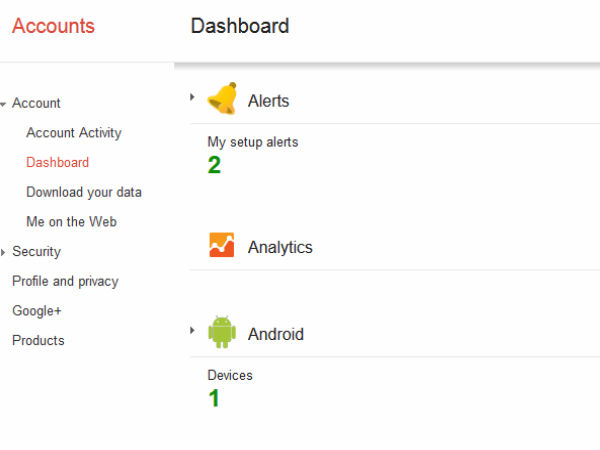This screenshot has width=600, height=450.
Task: Go to Me on the Web
Action: click(70, 222)
